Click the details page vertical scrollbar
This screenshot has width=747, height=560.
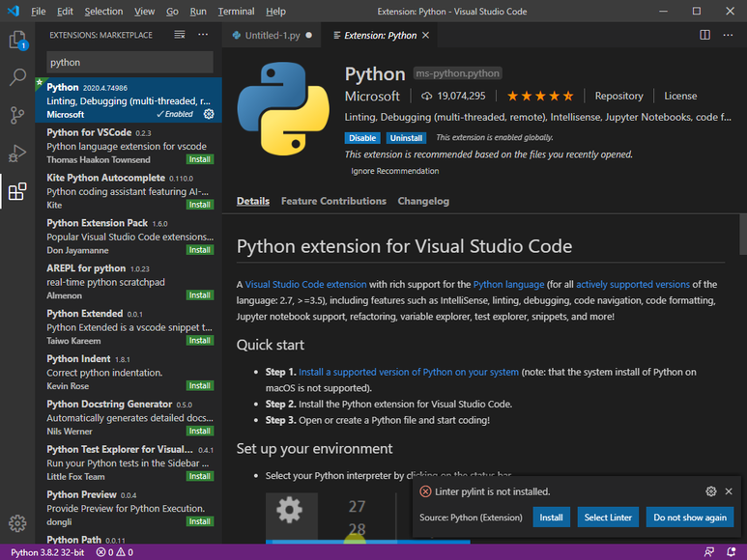point(743,234)
